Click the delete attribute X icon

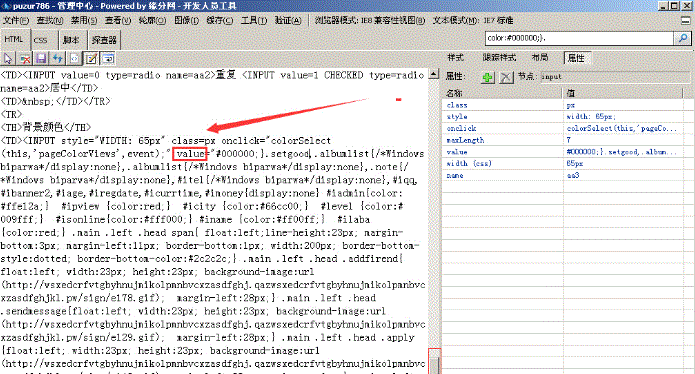click(506, 77)
